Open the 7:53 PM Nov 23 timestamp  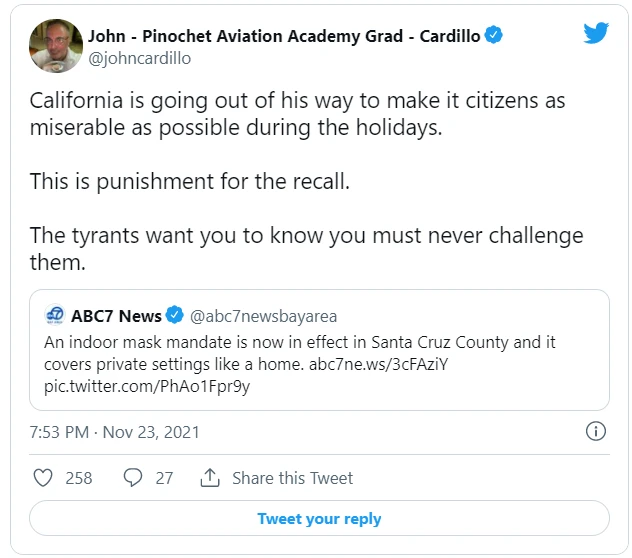click(x=114, y=432)
